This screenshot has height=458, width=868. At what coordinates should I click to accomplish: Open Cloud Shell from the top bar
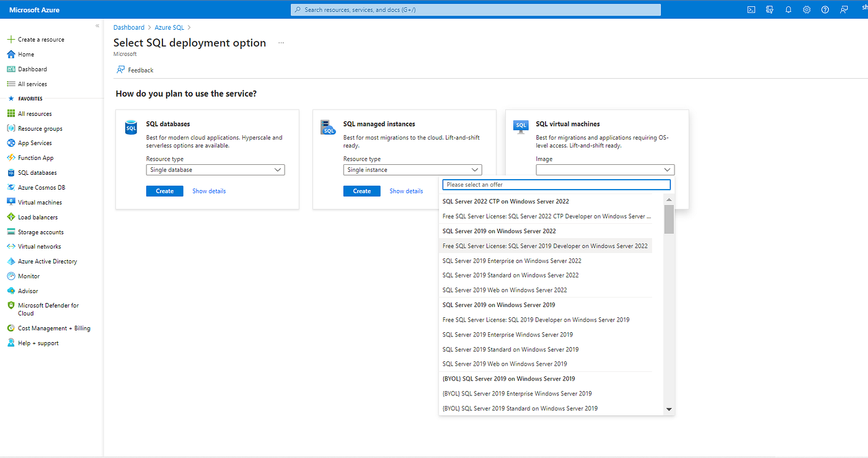tap(751, 9)
